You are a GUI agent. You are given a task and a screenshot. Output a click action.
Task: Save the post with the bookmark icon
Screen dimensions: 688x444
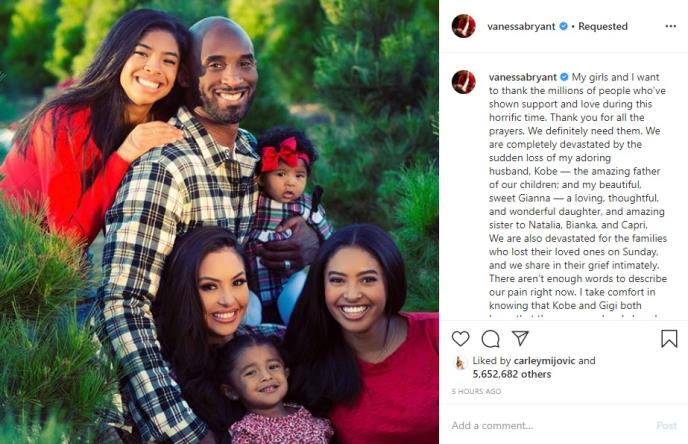[x=669, y=339]
